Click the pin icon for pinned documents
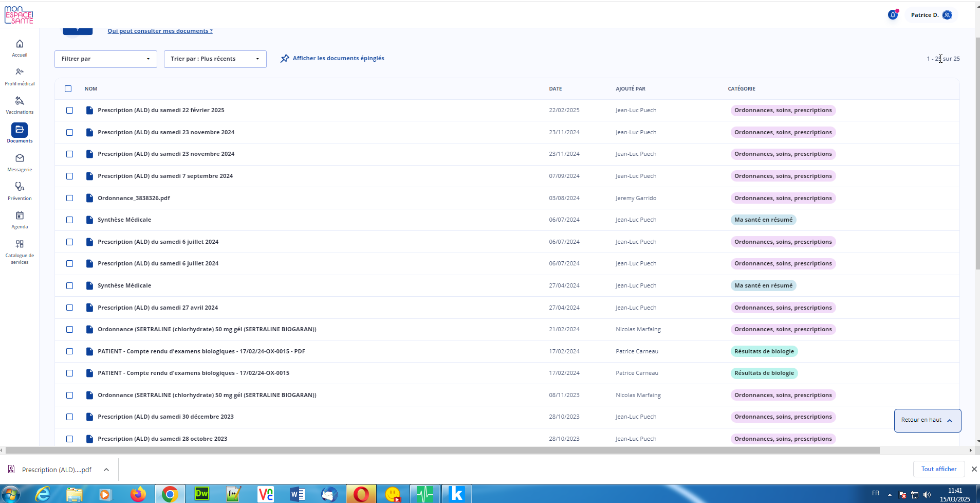The height and width of the screenshot is (503, 980). click(285, 59)
